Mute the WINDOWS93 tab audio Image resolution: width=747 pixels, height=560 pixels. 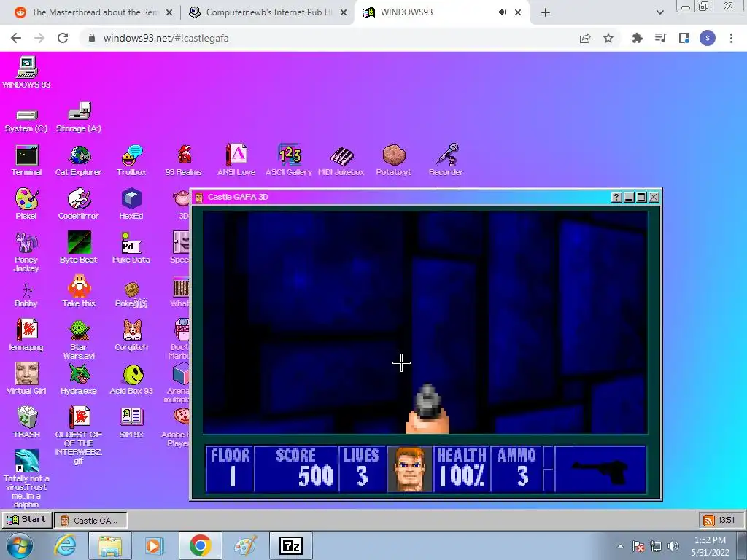click(502, 12)
